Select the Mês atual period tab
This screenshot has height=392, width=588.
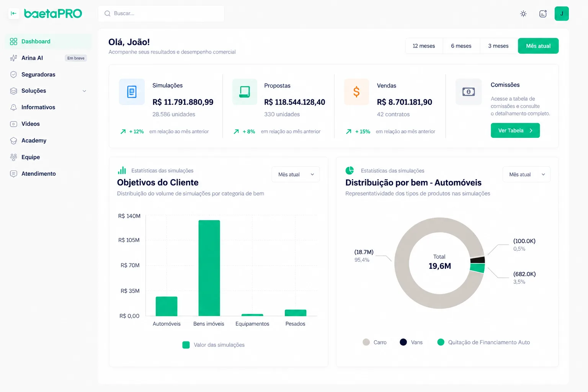coord(538,46)
